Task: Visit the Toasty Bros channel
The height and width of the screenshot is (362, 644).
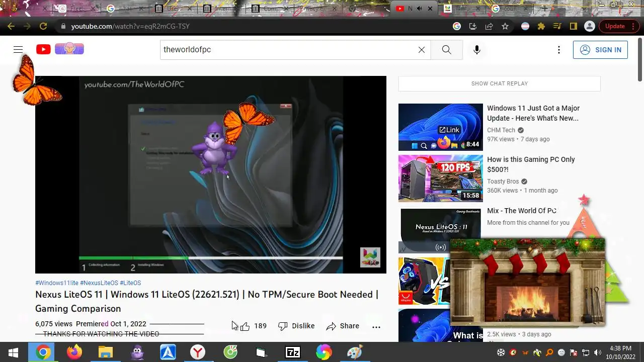Action: pyautogui.click(x=503, y=181)
